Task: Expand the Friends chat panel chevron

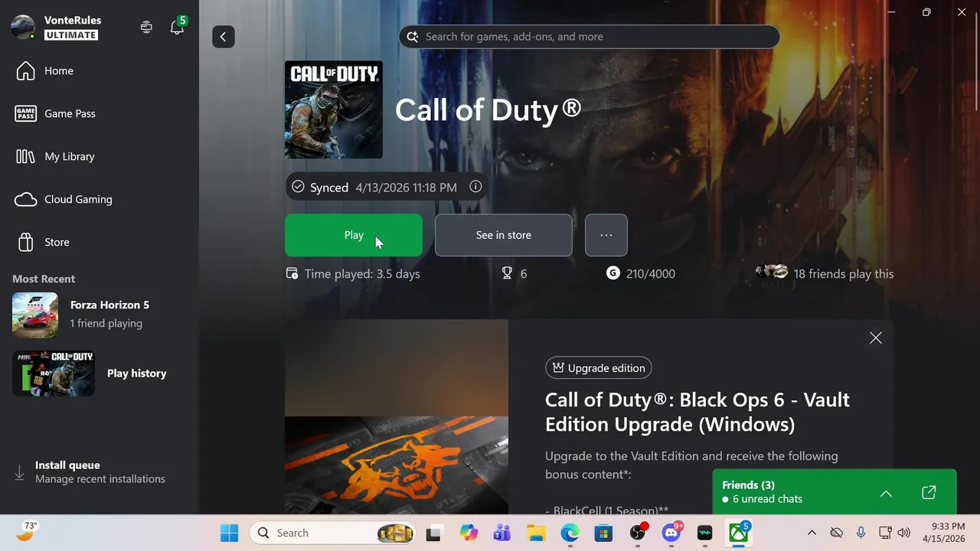Action: pyautogui.click(x=886, y=494)
